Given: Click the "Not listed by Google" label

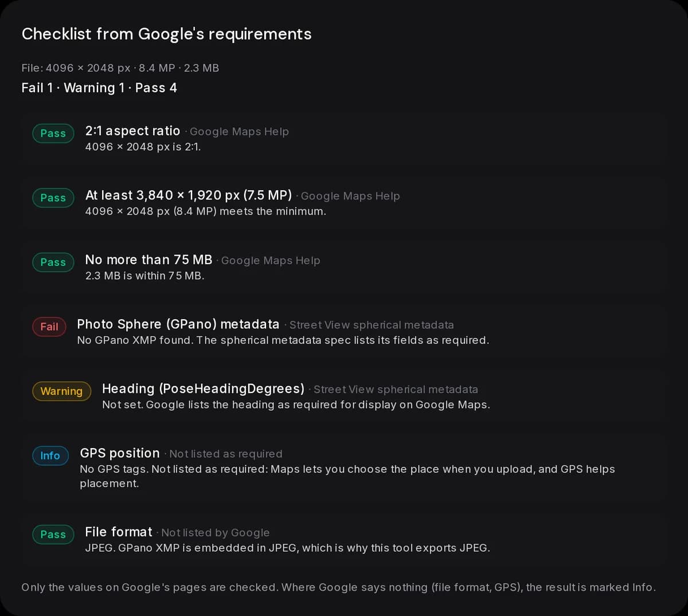Looking at the screenshot, I should pyautogui.click(x=216, y=533).
